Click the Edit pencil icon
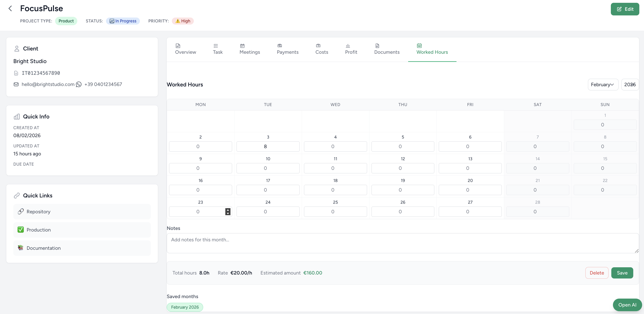 point(619,9)
